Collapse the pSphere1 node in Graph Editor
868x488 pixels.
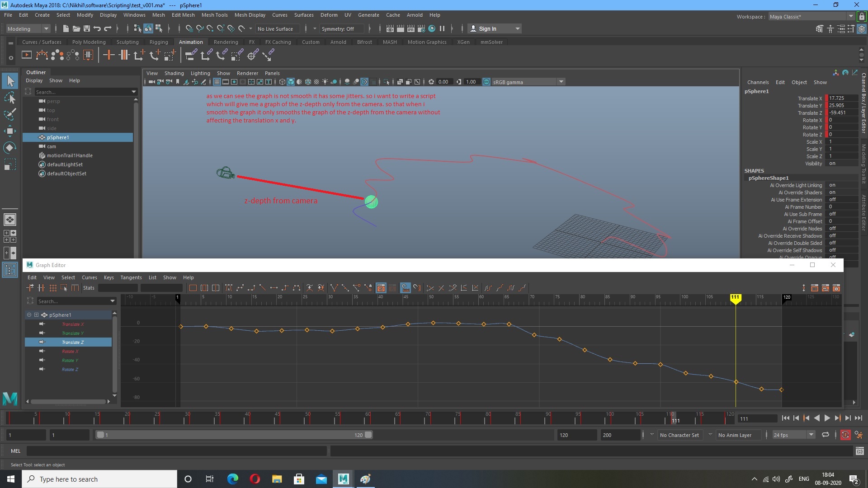29,315
